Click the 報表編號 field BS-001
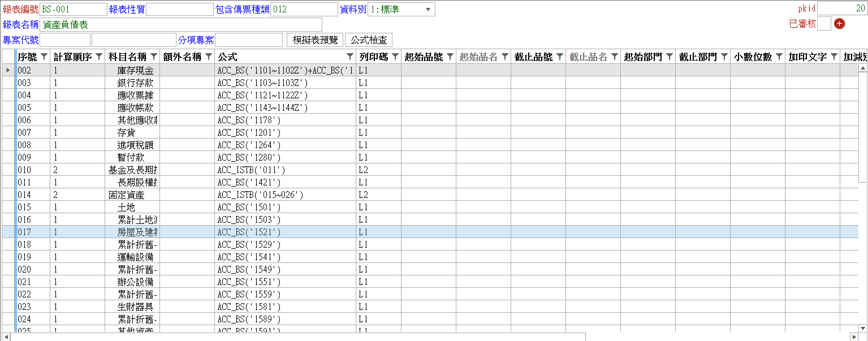Image resolution: width=868 pixels, height=341 pixels. (x=74, y=9)
